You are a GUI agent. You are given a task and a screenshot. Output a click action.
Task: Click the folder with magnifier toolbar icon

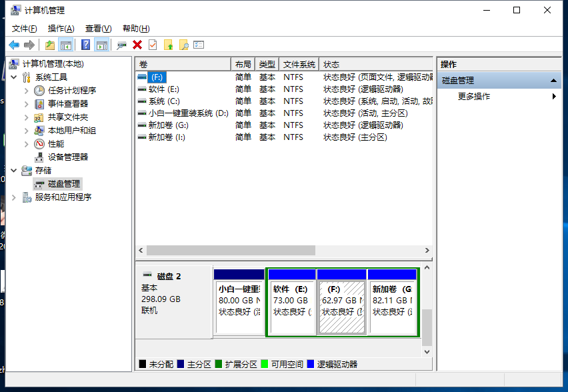pos(183,45)
